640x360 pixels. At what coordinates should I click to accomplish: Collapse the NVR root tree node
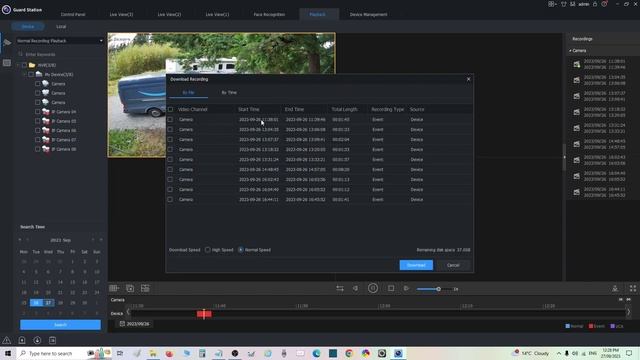pyautogui.click(x=18, y=65)
